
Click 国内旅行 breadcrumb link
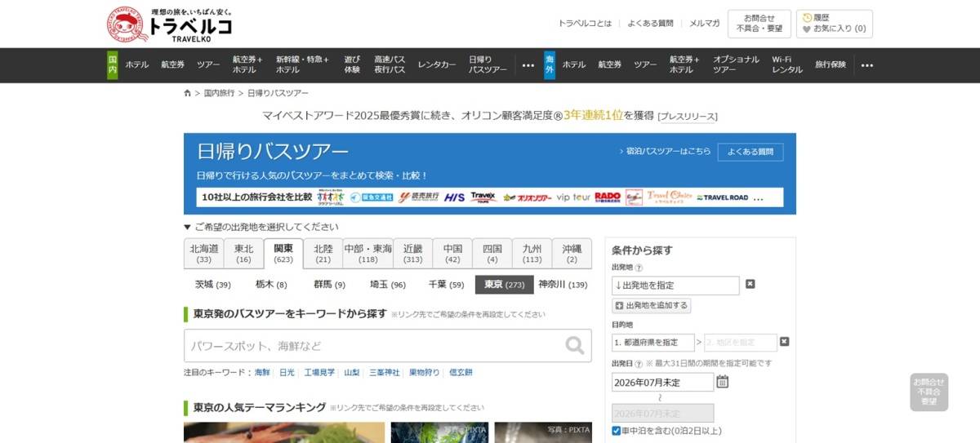(219, 93)
